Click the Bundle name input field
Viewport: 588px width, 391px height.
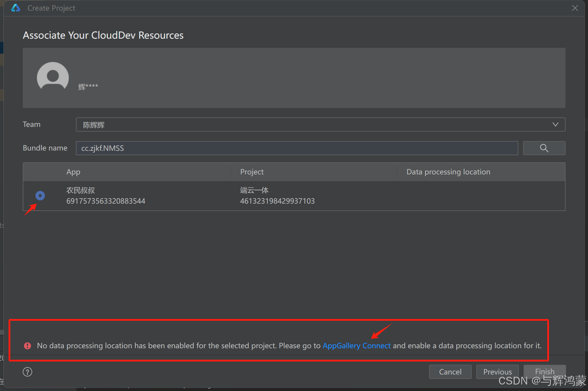297,148
